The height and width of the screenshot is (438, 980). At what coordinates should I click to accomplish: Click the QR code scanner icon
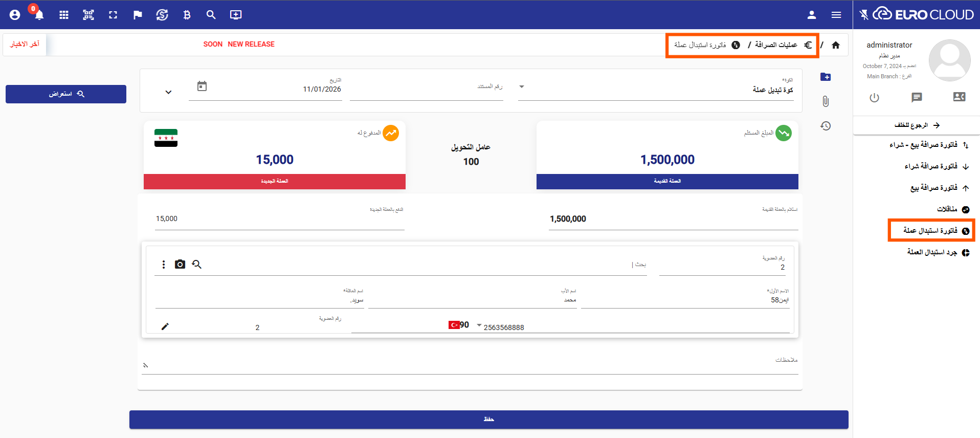pos(88,15)
